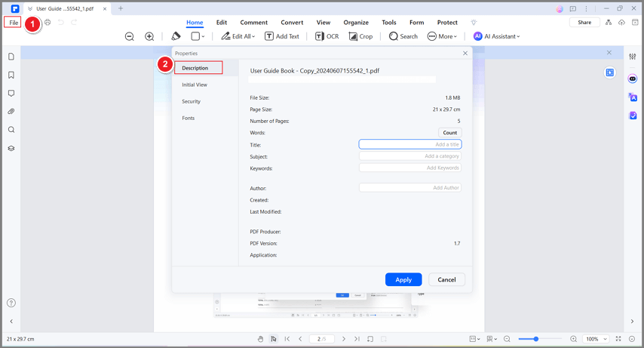The height and width of the screenshot is (348, 644).
Task: Open the View tab
Action: (324, 23)
